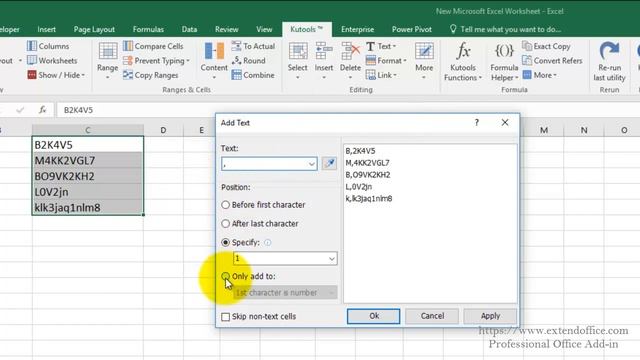Open the Link tools dropdown
640x360 pixels.
pyautogui.click(x=381, y=75)
